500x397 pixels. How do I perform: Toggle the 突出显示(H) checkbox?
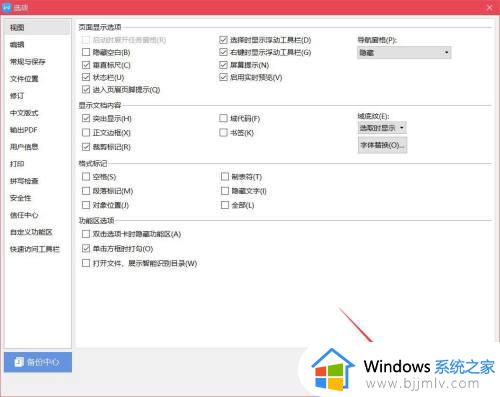tap(86, 118)
